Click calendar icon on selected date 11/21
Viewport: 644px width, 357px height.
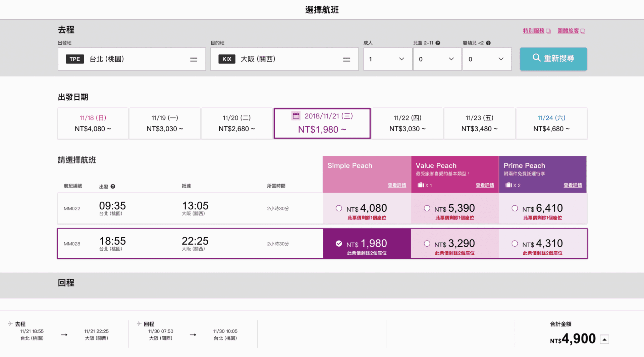pos(296,116)
